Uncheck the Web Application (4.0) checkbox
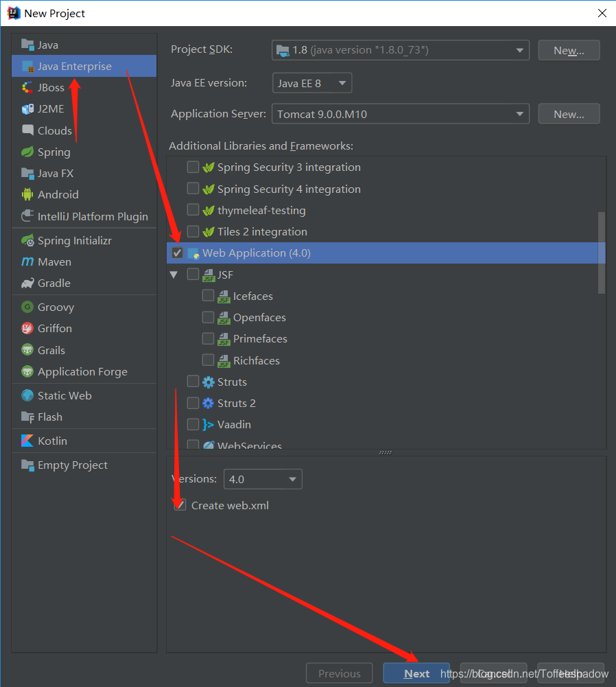Image resolution: width=616 pixels, height=687 pixels. [x=177, y=253]
